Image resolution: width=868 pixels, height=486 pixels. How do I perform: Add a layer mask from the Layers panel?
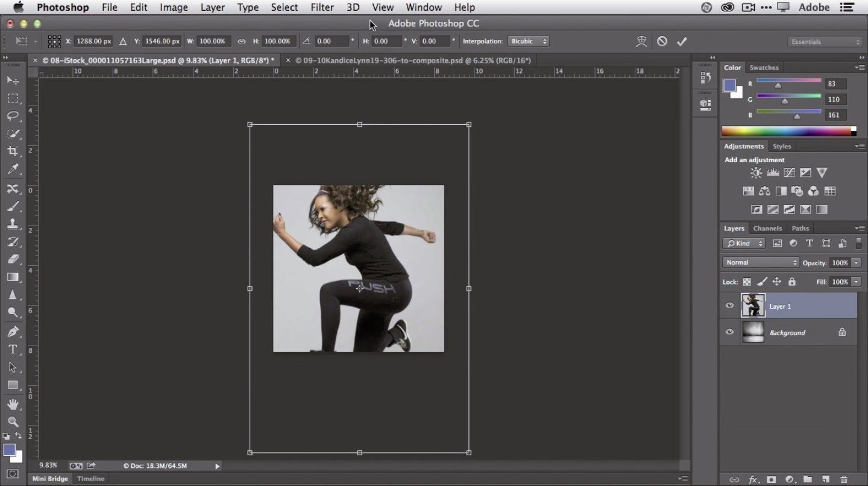771,479
